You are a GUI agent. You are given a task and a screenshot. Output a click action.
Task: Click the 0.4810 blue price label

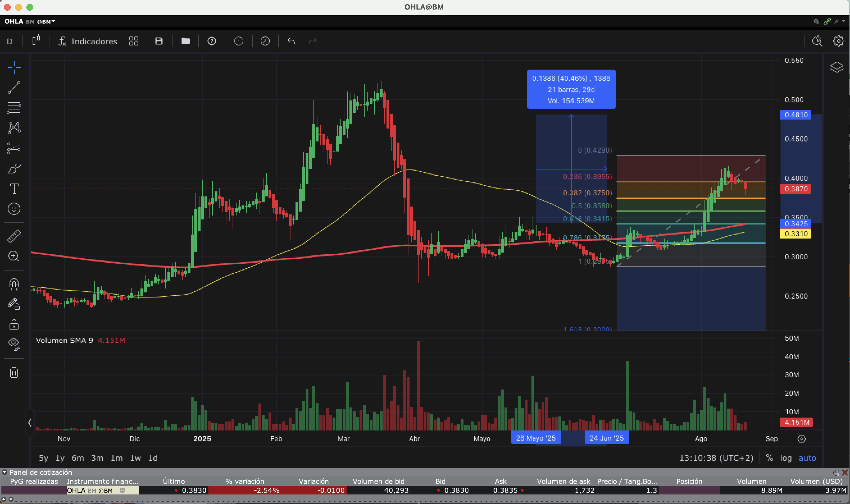point(796,115)
